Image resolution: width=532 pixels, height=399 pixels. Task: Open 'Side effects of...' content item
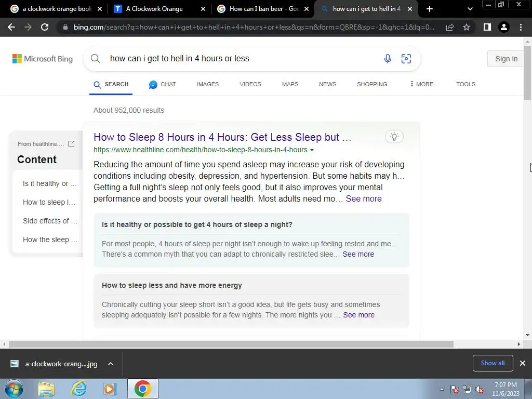coord(50,221)
